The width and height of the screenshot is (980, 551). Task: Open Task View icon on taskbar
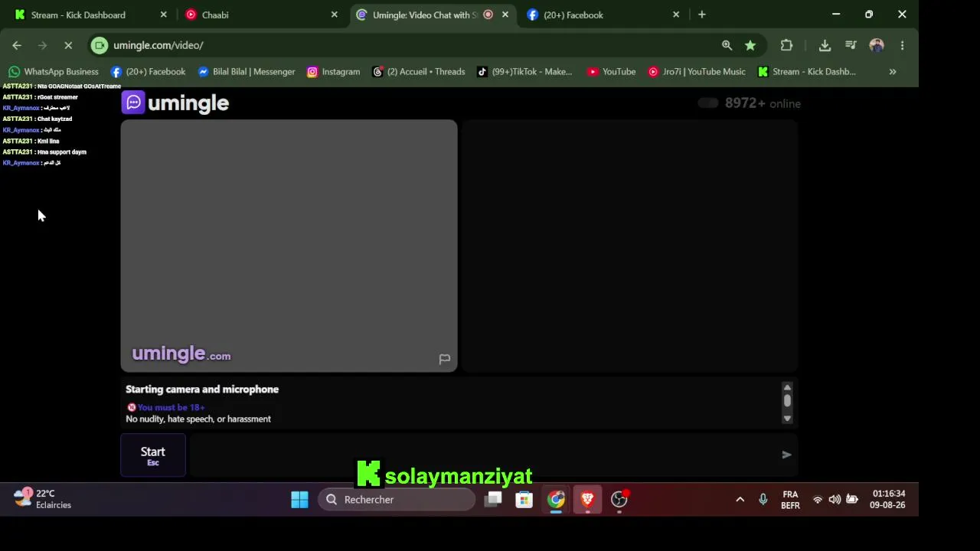[493, 500]
